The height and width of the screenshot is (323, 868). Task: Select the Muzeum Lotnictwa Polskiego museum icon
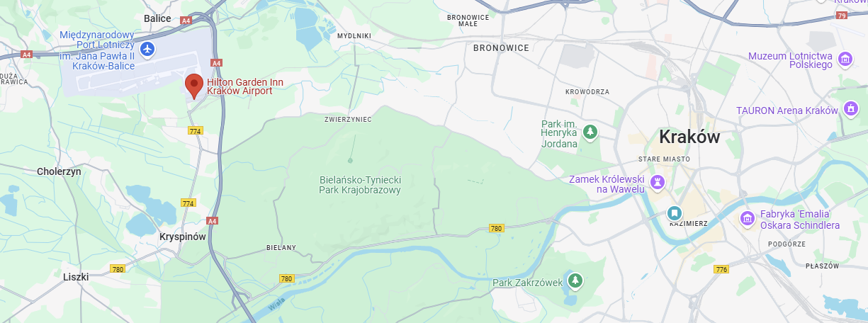pyautogui.click(x=844, y=59)
